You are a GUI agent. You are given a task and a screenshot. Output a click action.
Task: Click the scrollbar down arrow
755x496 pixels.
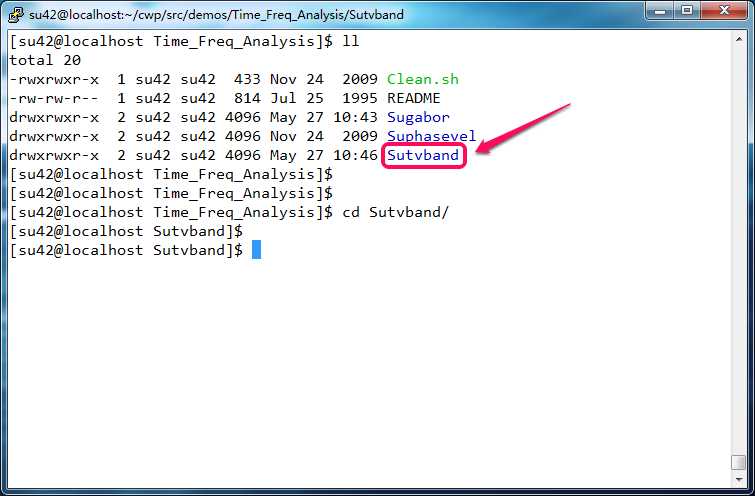739,480
